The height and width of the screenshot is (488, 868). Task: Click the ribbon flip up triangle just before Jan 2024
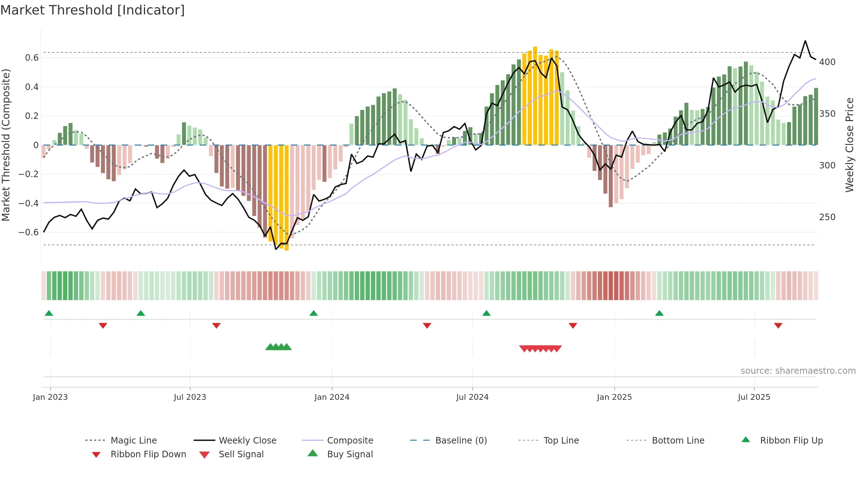coord(314,313)
